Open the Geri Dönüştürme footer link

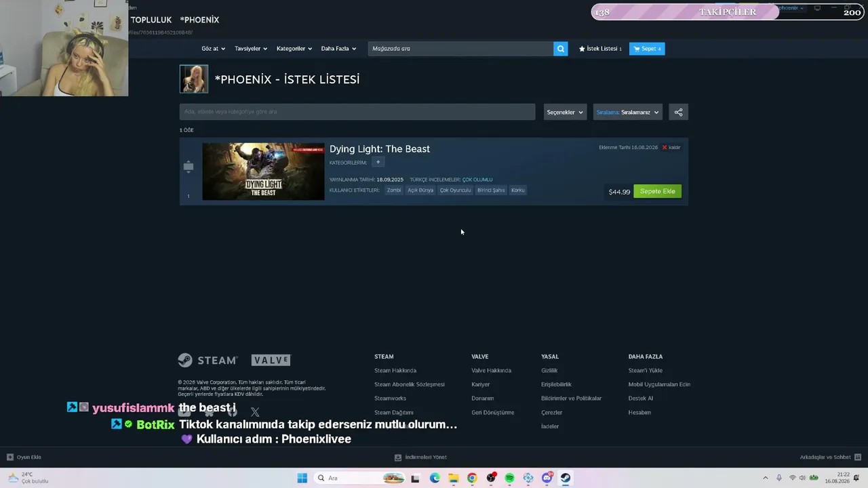[x=493, y=413]
